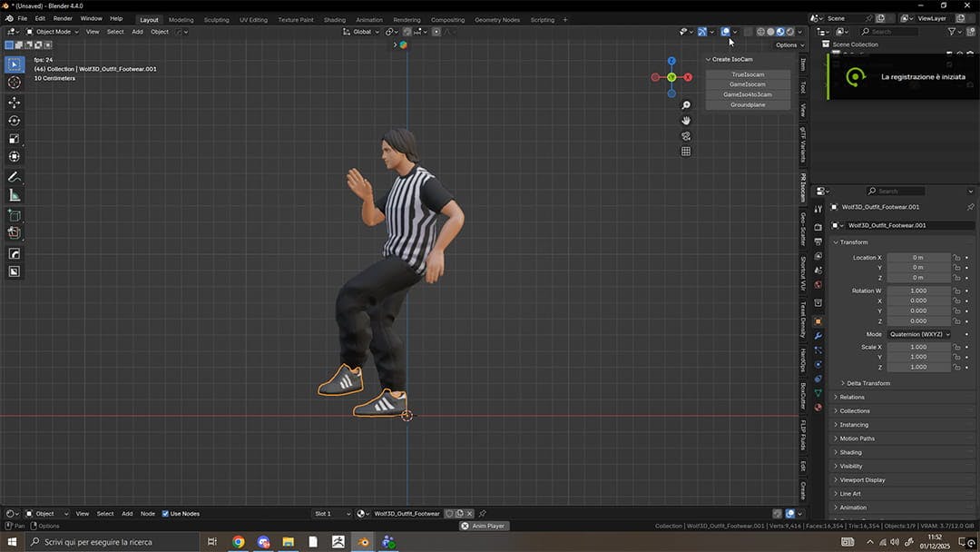
Task: Switch to the Shading workspace tab
Action: coord(334,19)
